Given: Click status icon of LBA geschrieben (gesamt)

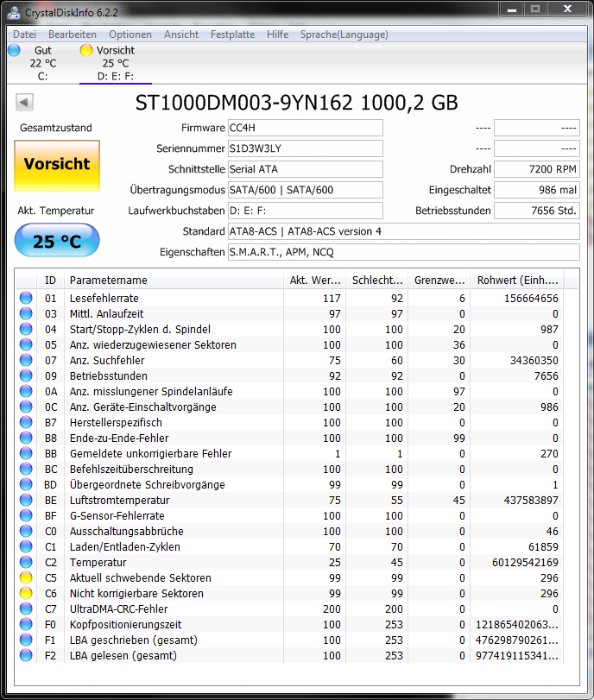Looking at the screenshot, I should (x=26, y=640).
